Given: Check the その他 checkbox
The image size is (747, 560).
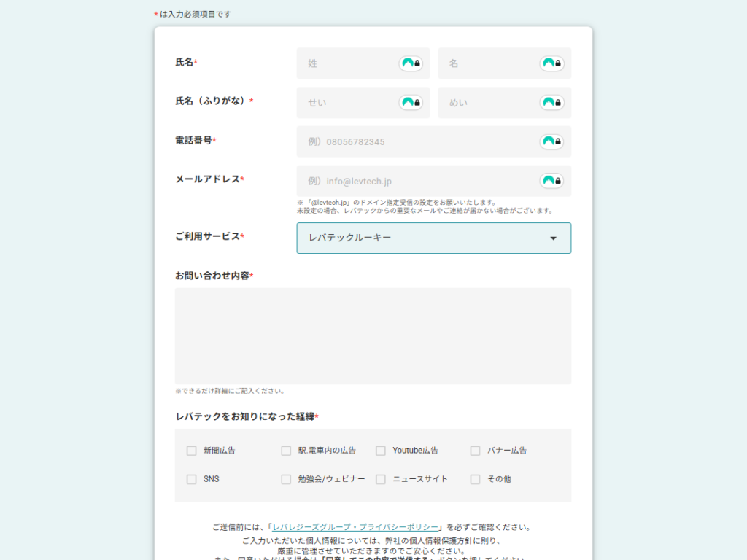Looking at the screenshot, I should (x=476, y=479).
